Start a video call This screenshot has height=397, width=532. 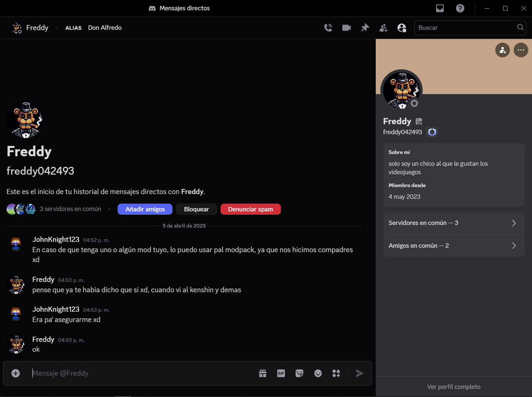(346, 28)
